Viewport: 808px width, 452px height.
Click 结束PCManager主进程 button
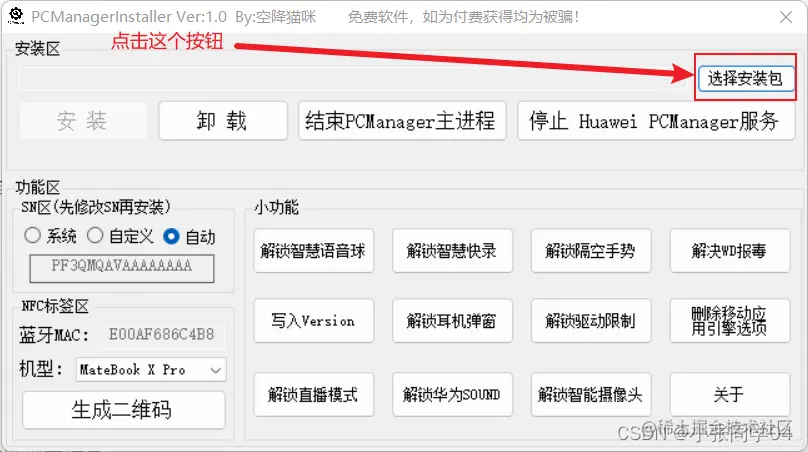coord(402,121)
